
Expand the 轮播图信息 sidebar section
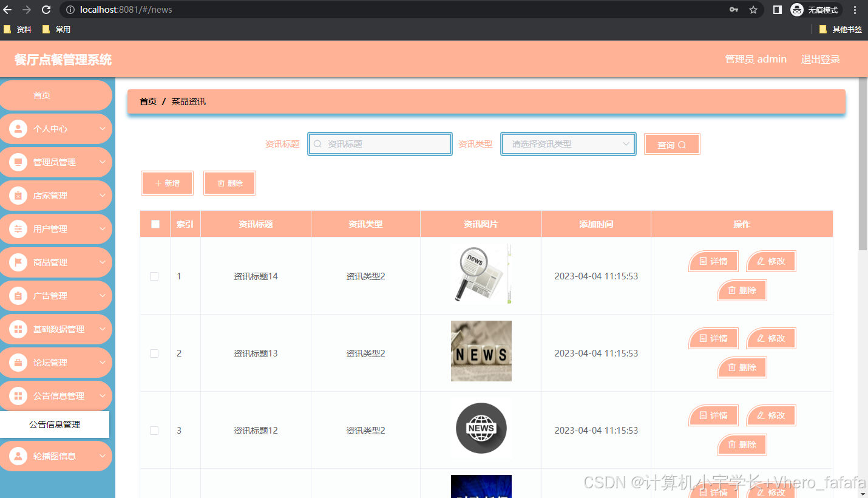pyautogui.click(x=103, y=456)
